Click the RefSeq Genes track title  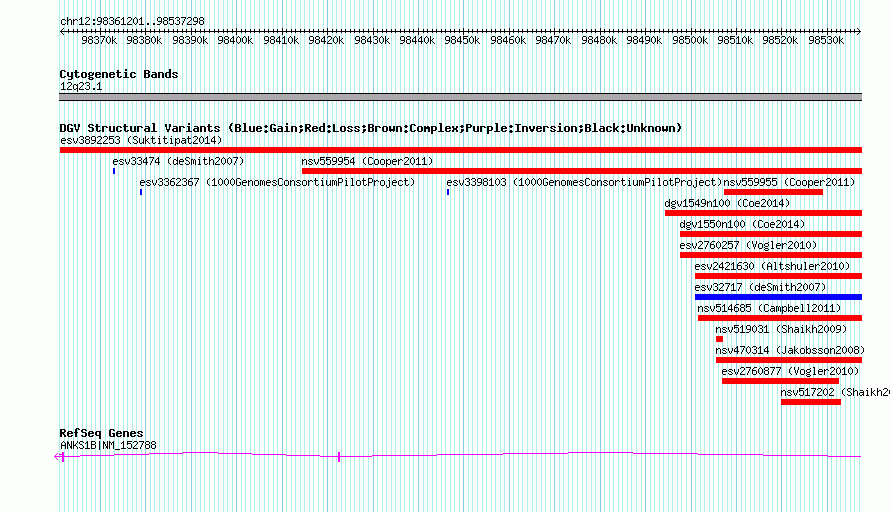[x=102, y=433]
